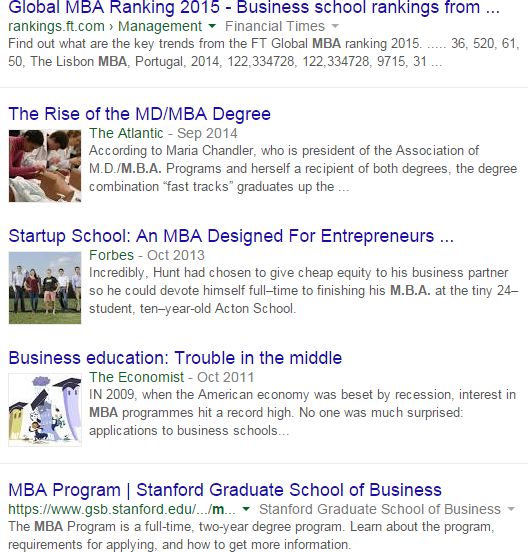The height and width of the screenshot is (552, 528).
Task: Open Business education: Trouble in the middle
Action: 175,358
